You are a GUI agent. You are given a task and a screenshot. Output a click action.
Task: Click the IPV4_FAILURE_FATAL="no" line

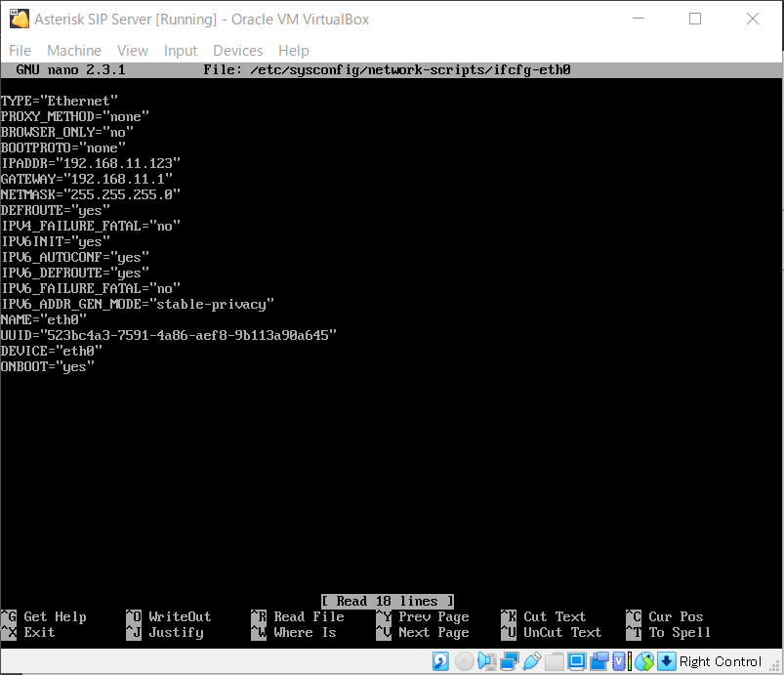91,227
